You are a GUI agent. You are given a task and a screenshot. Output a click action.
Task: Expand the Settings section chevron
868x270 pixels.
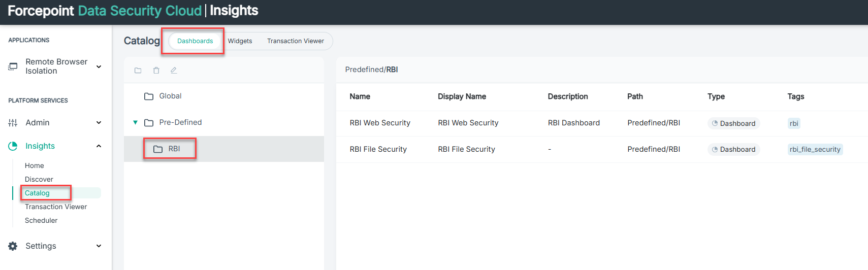click(99, 246)
